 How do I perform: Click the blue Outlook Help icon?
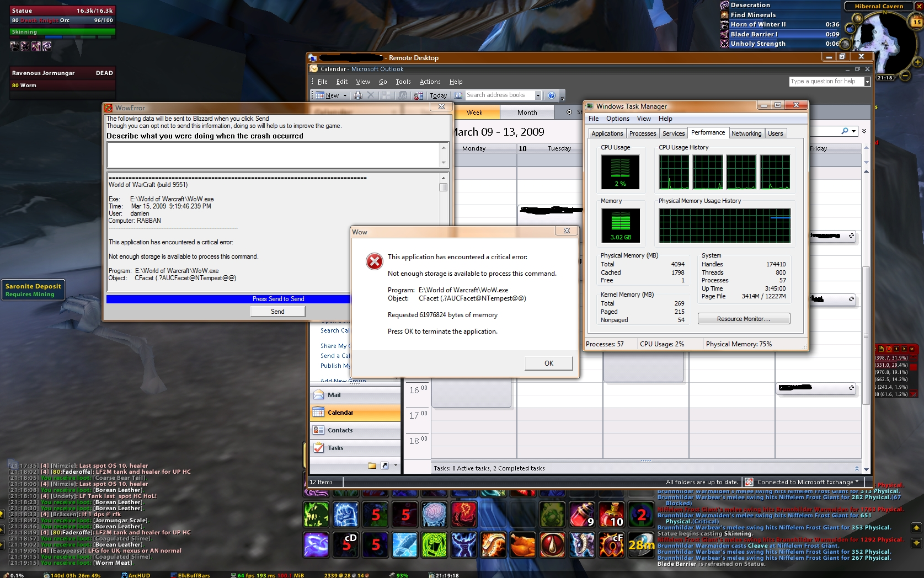pos(551,95)
